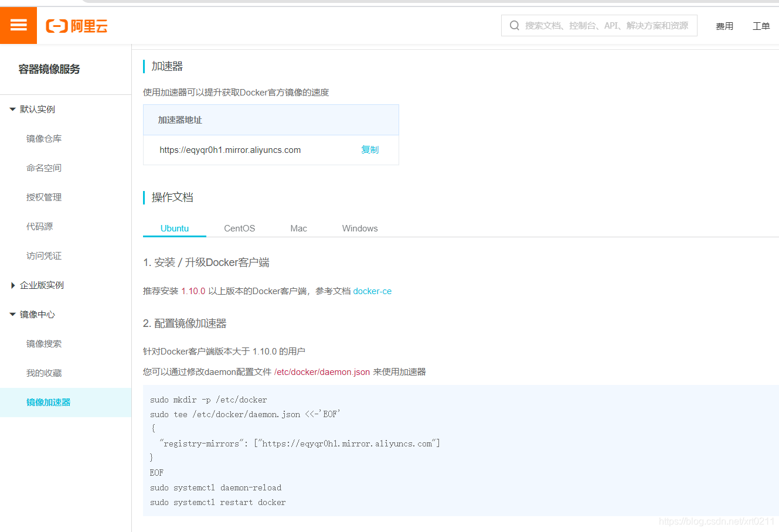The image size is (779, 532).
Task: Click the '1. 安装 / 升级Docker客户端' heading
Action: pyautogui.click(x=206, y=262)
